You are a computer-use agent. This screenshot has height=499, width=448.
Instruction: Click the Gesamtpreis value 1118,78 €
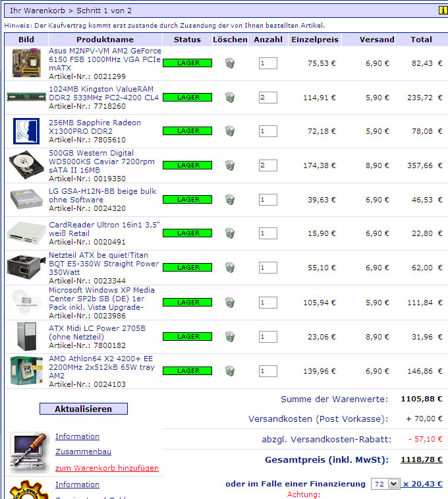422,460
